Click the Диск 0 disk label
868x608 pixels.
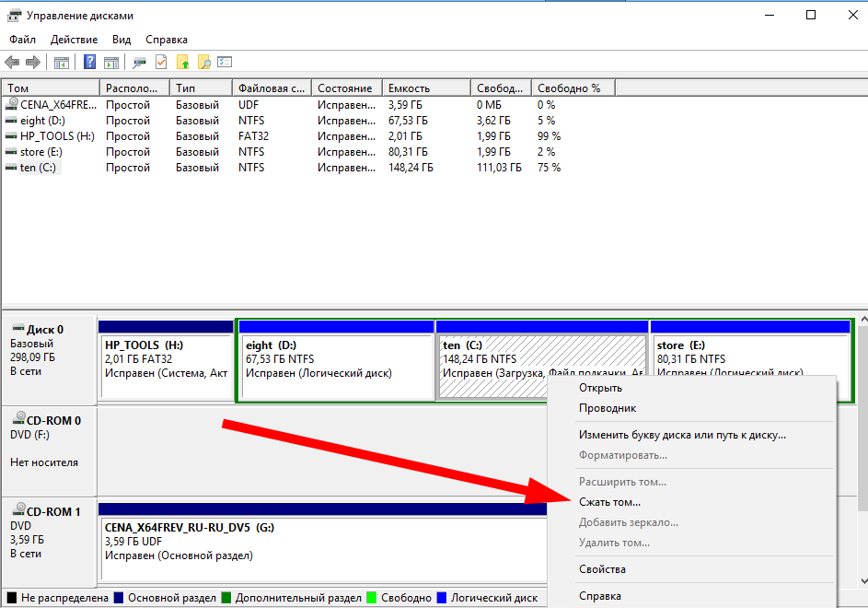(45, 329)
